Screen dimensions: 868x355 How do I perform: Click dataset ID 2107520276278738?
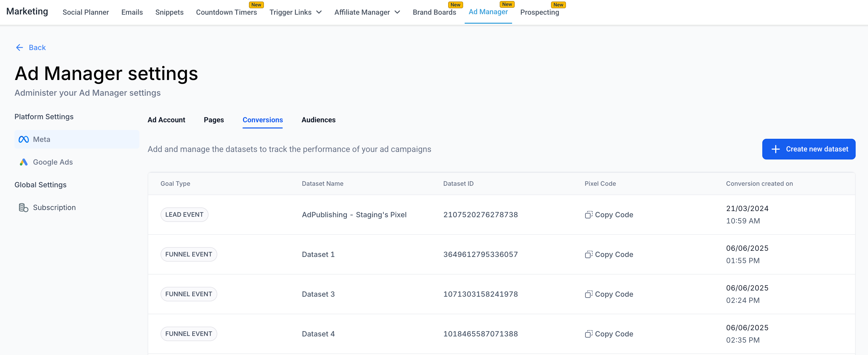coord(480,215)
